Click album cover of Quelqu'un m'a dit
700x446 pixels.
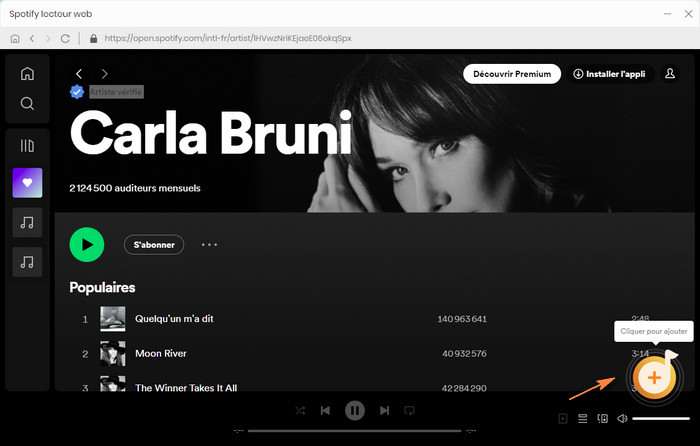[x=112, y=319]
